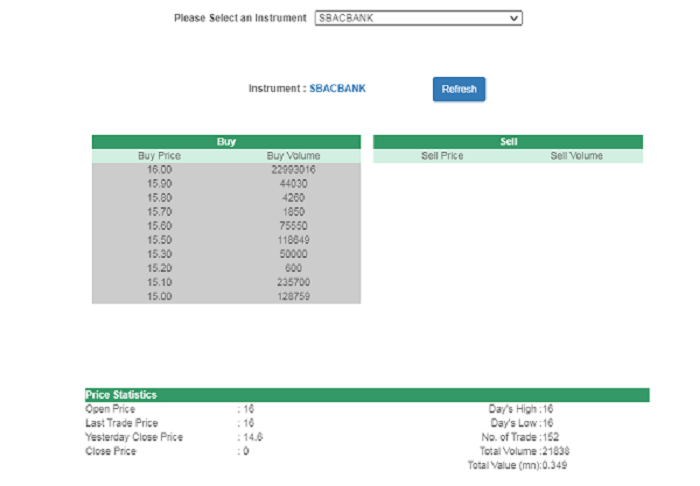700x486 pixels.
Task: Click the Buy table header bar
Action: tap(226, 142)
